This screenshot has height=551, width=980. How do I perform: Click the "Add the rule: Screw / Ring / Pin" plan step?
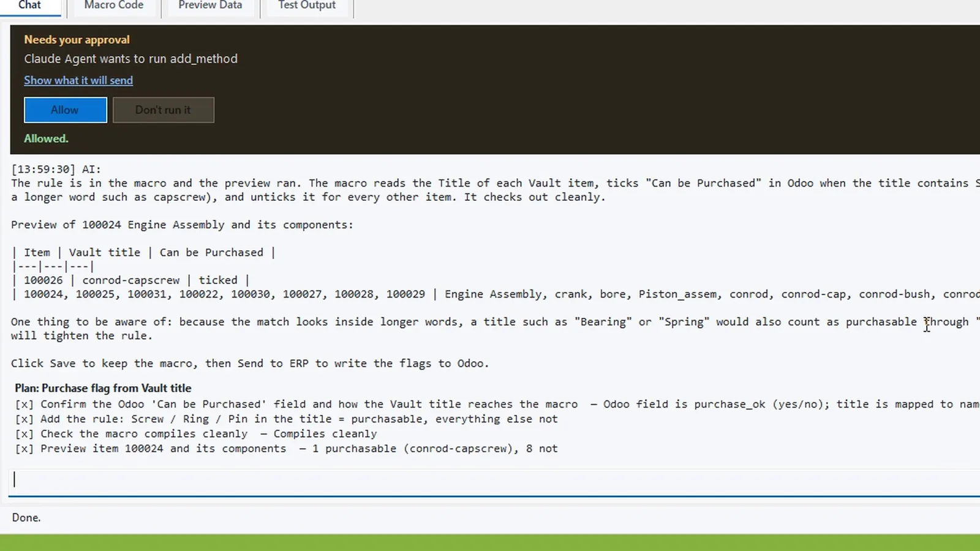click(287, 419)
